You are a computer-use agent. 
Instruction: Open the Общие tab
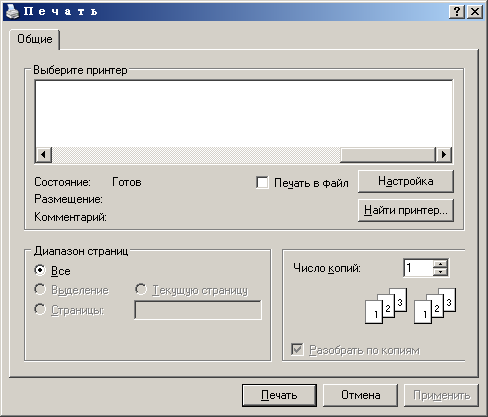(x=35, y=39)
